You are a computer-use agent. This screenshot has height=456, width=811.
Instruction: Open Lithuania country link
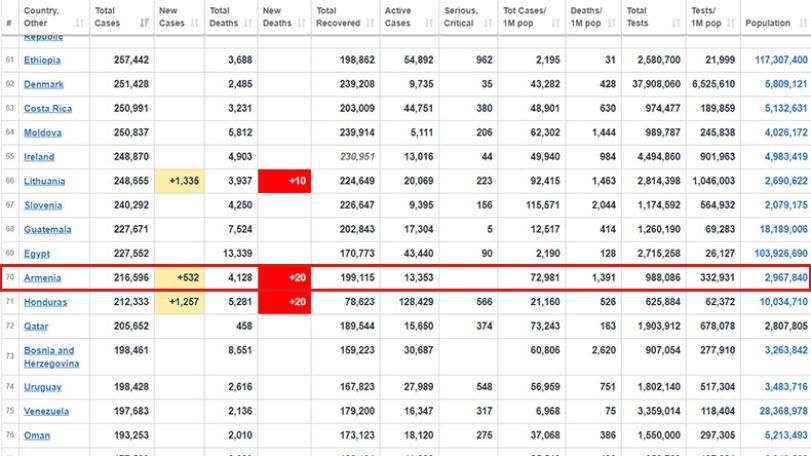[x=44, y=181]
